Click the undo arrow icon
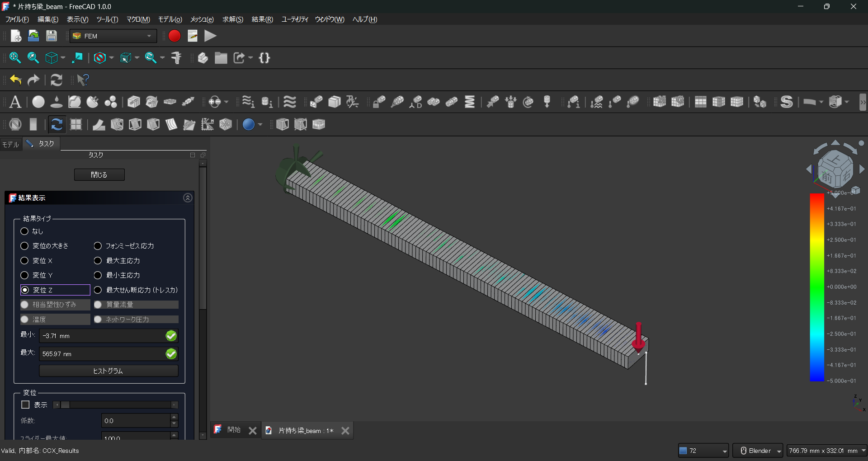Viewport: 868px width, 461px height. point(16,80)
